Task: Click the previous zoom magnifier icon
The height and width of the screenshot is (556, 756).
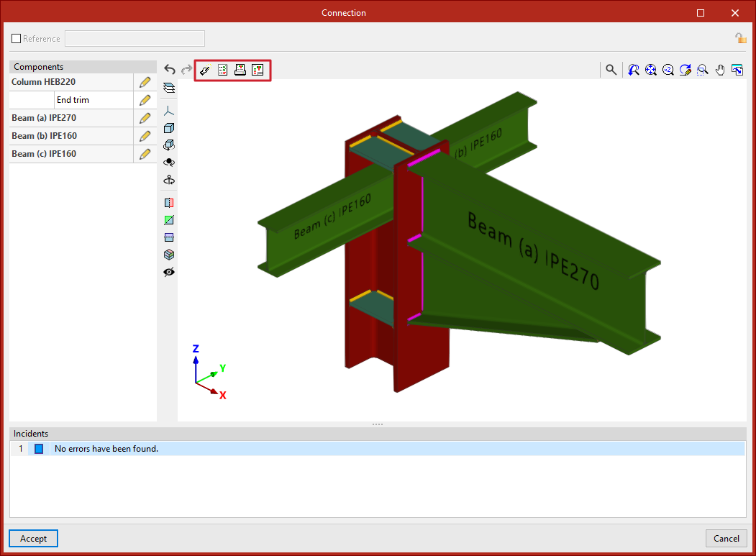Action: [634, 70]
